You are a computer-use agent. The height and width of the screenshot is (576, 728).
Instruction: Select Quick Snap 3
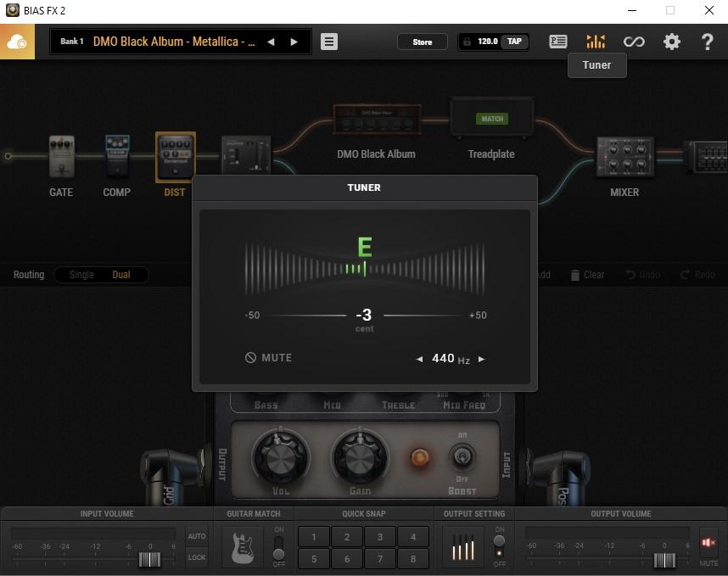(380, 537)
